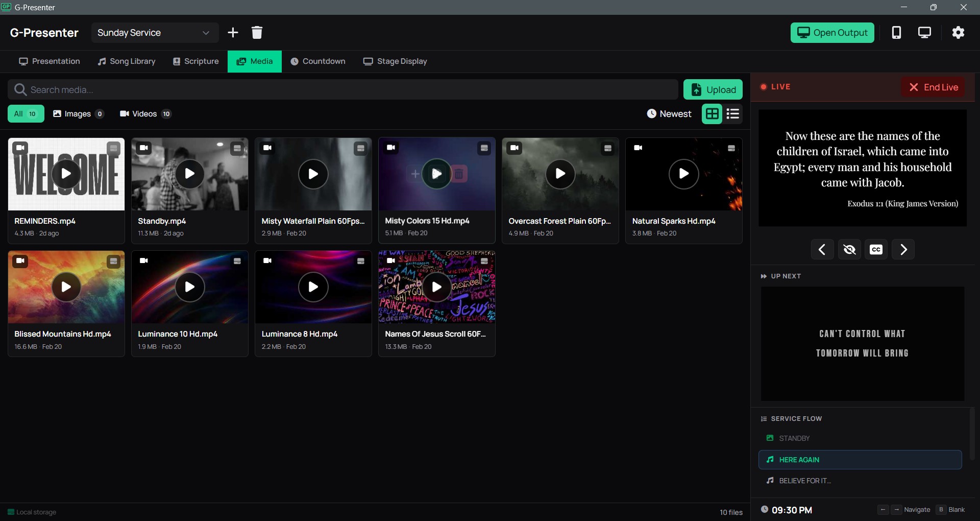
Task: Select HERE AGAIN in Service Flow
Action: click(x=860, y=459)
